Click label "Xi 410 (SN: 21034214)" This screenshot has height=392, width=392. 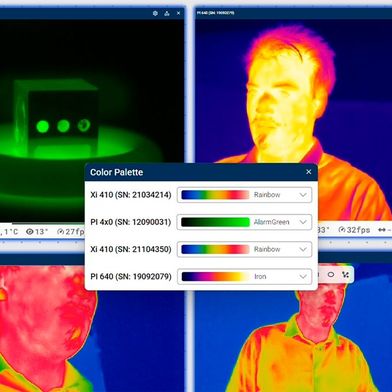point(131,195)
